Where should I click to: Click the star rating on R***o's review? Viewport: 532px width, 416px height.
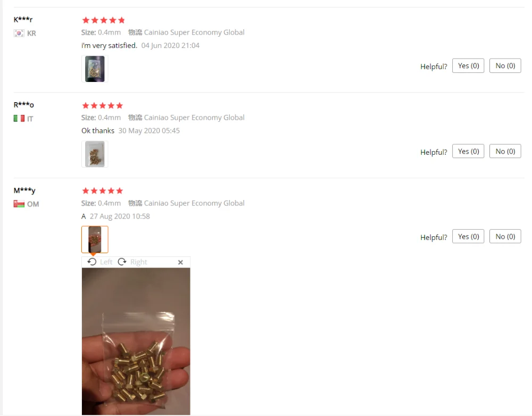103,105
